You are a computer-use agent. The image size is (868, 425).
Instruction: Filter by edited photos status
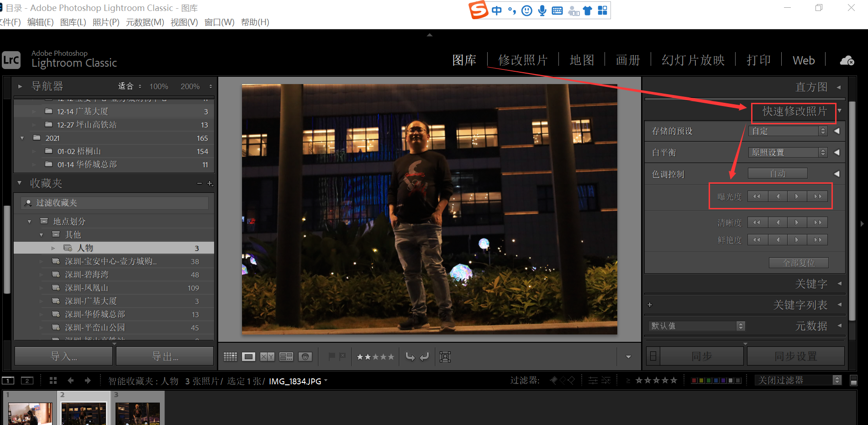click(593, 380)
